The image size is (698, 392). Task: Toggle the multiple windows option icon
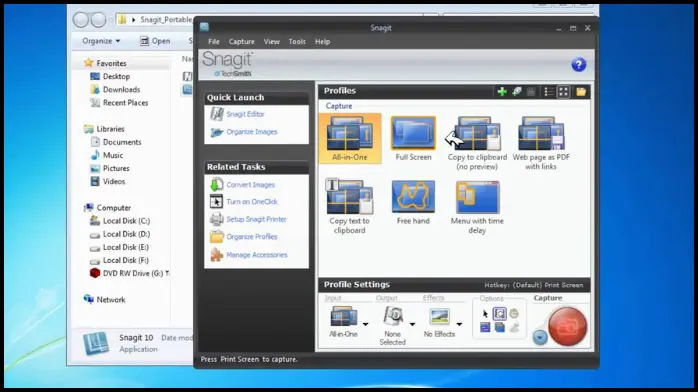499,328
